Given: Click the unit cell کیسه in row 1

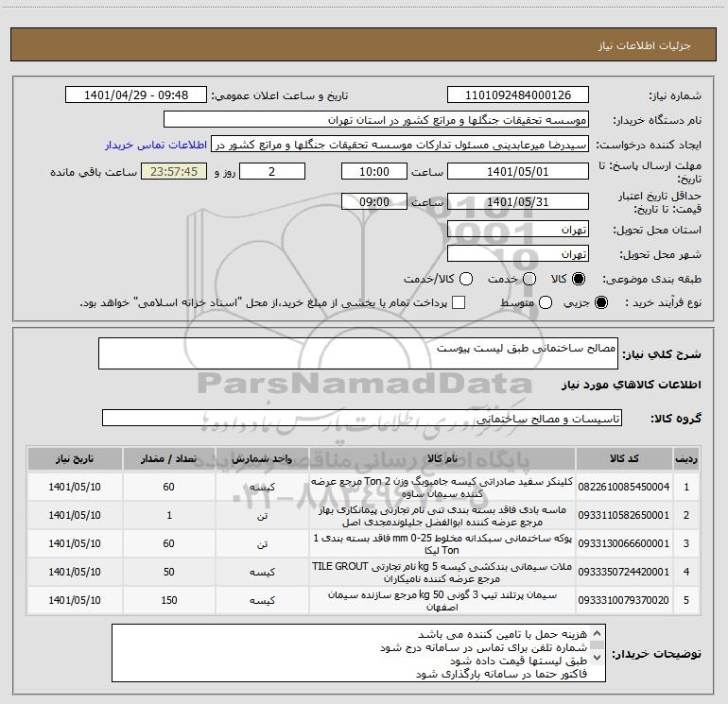Looking at the screenshot, I should click(x=262, y=487).
